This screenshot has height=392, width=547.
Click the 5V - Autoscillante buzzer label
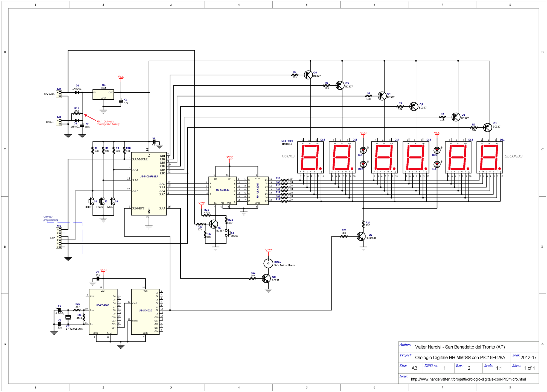coord(284,265)
